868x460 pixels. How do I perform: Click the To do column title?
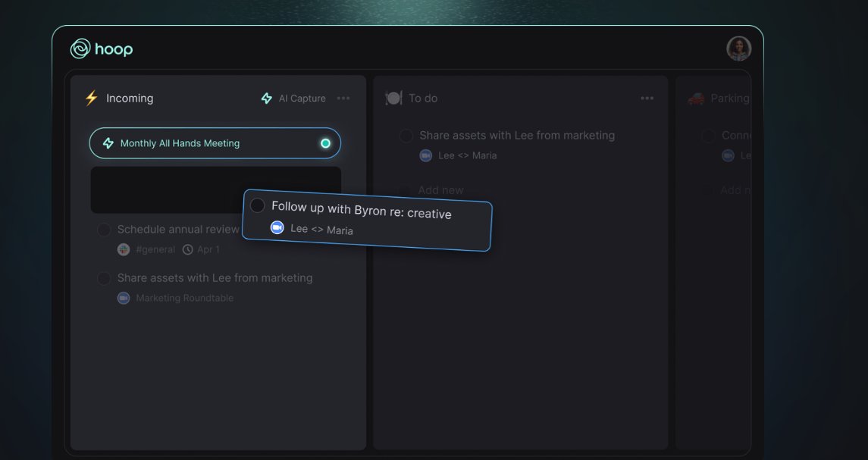[423, 98]
